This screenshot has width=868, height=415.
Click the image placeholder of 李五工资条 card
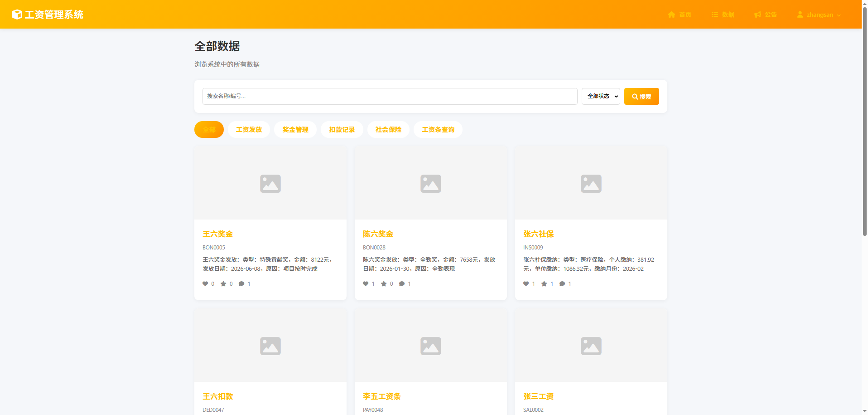431,346
